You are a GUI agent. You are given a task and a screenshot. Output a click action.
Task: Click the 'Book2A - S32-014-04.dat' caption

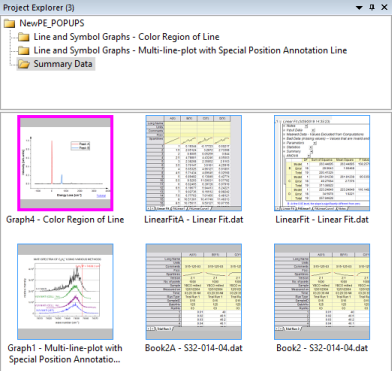194,348
